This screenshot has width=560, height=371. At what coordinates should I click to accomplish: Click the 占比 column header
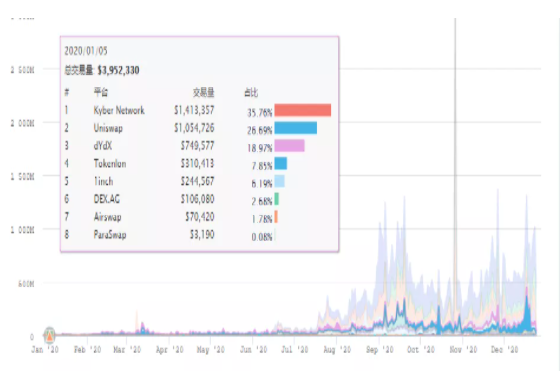click(x=251, y=93)
